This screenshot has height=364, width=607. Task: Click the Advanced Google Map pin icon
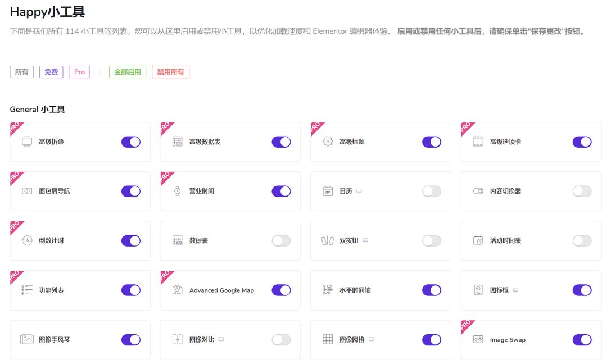tap(178, 290)
